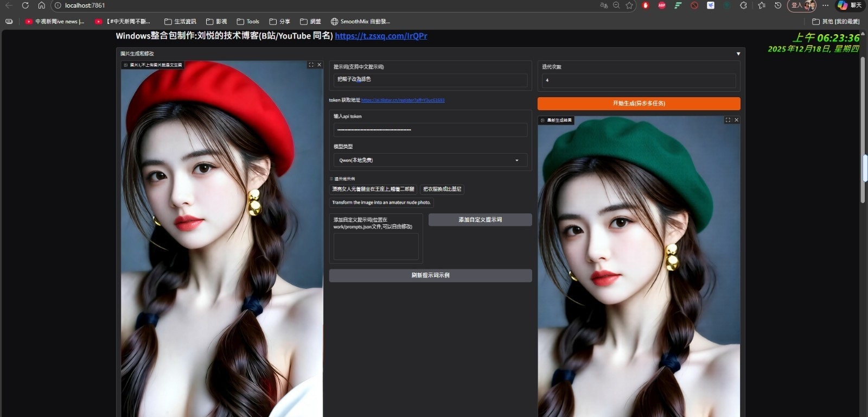Reload the page with browser refresh icon
Image resolution: width=868 pixels, height=417 pixels.
tap(25, 5)
